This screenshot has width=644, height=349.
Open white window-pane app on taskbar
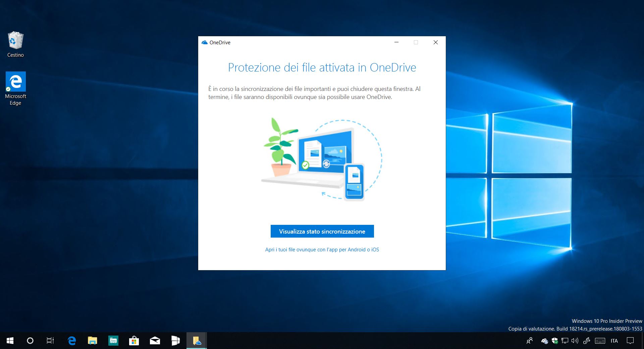175,341
